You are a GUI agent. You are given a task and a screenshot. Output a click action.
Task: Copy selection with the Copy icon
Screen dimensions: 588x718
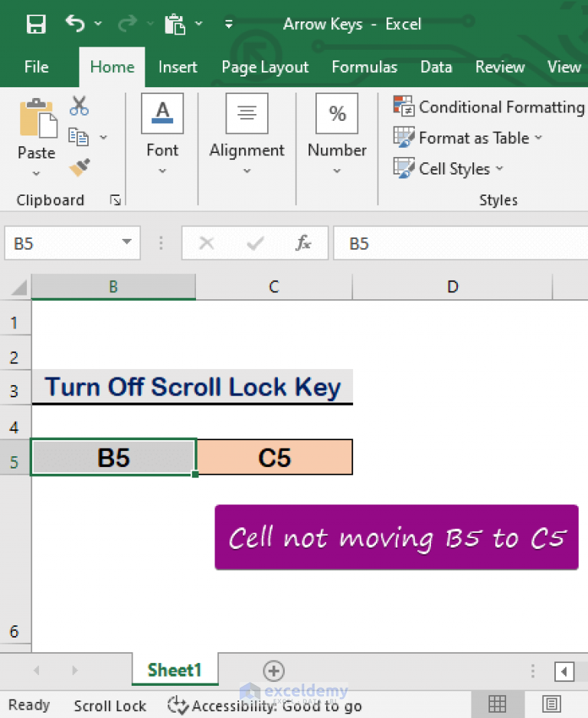pyautogui.click(x=78, y=136)
